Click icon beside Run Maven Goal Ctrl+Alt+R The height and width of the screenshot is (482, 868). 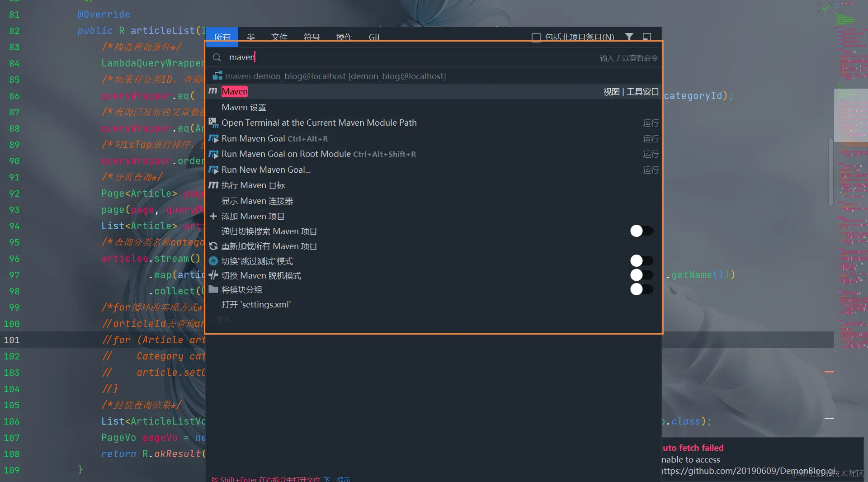pyautogui.click(x=213, y=138)
